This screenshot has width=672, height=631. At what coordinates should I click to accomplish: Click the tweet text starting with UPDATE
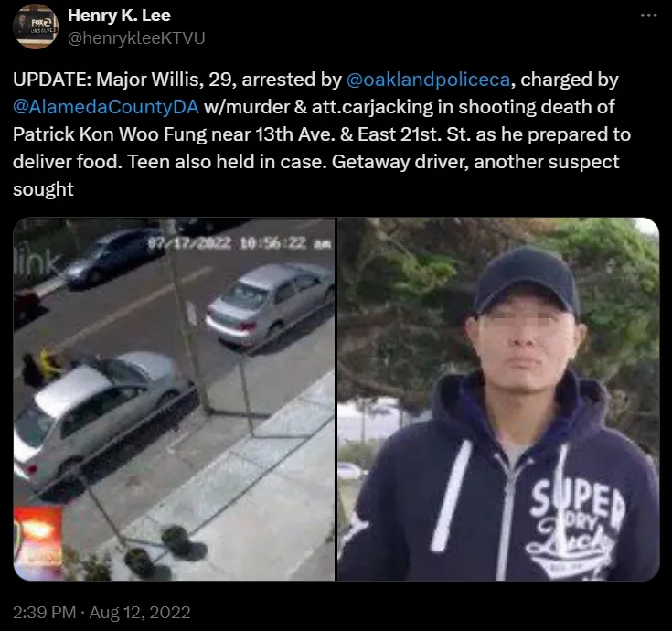click(x=322, y=134)
